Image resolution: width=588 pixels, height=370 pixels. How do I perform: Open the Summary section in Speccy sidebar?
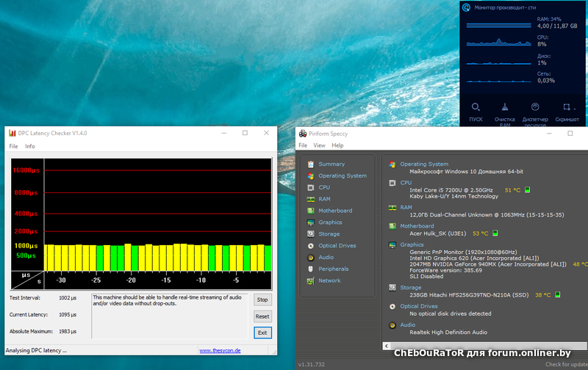click(x=331, y=164)
